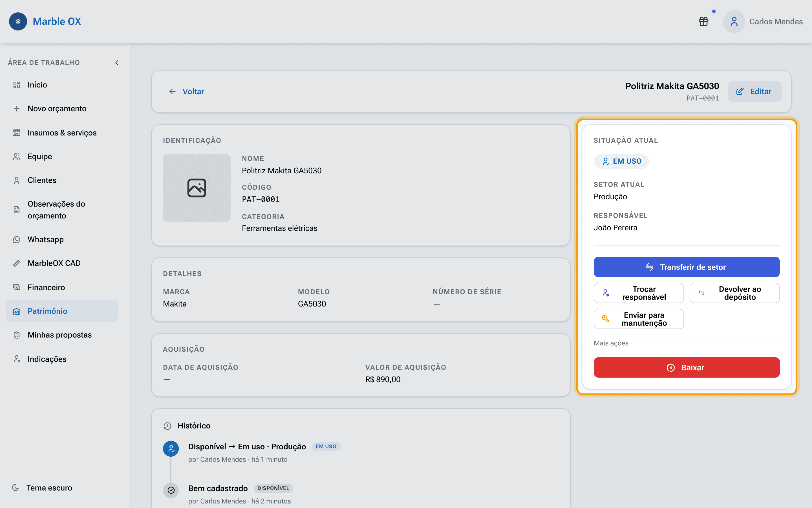Open the Clientes section

tap(62, 180)
